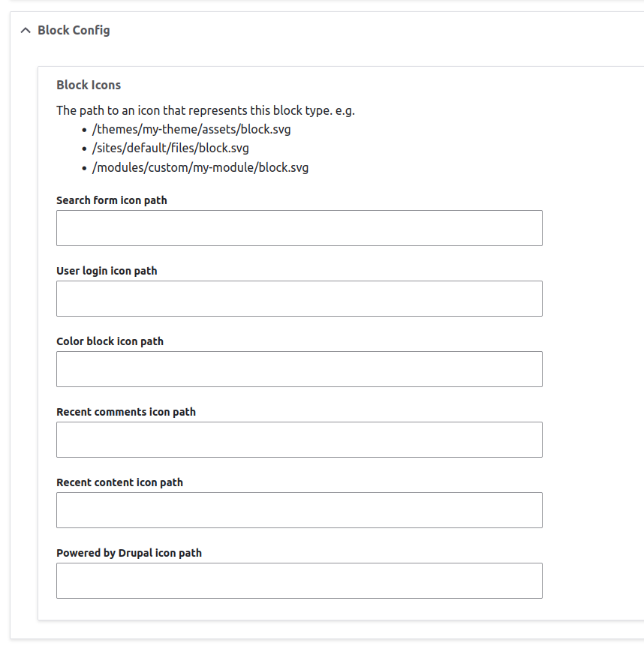
Task: Click the Recent content icon path label
Action: (119, 482)
